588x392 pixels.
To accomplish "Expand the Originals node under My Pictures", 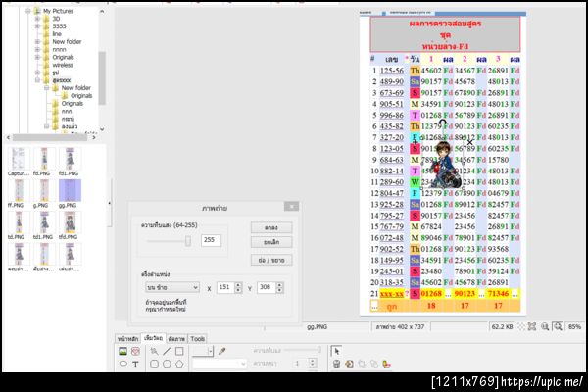I will pos(37,57).
